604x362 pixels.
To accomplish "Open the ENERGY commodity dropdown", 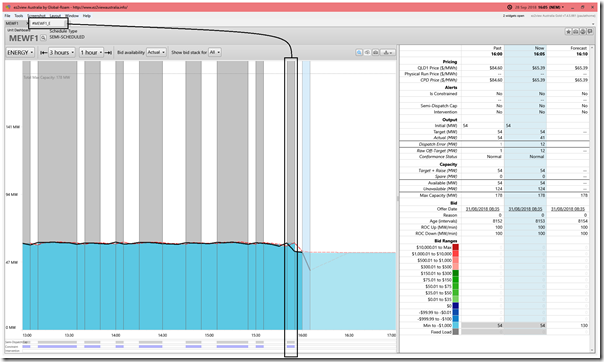I will (x=20, y=52).
